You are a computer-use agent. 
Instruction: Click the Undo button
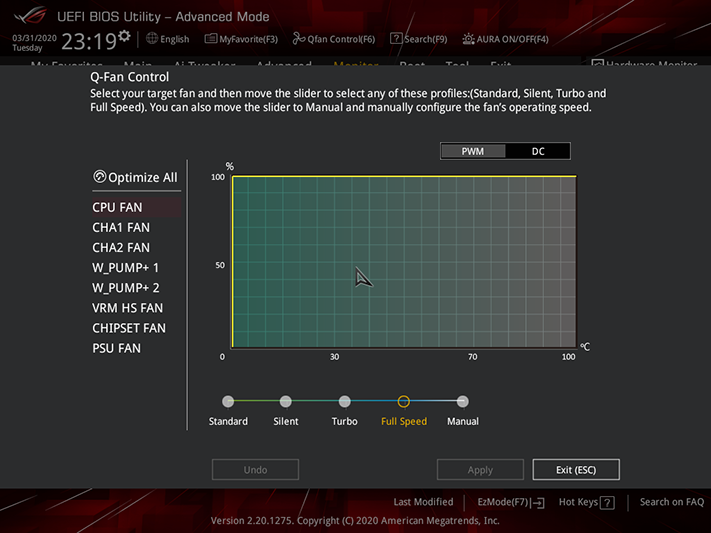click(x=255, y=469)
